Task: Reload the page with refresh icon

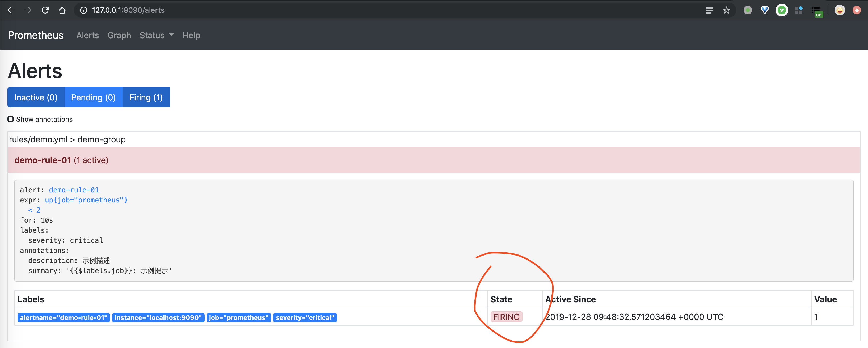Action: [x=45, y=10]
